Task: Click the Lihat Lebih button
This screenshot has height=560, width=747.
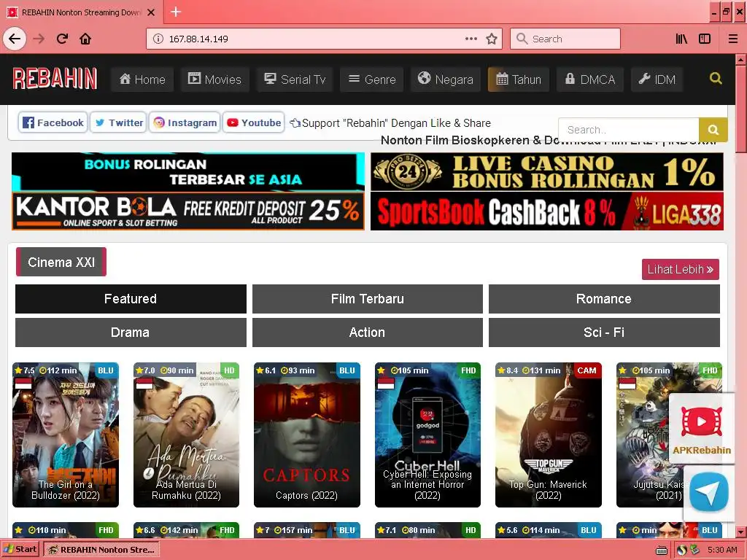Action: (x=681, y=269)
